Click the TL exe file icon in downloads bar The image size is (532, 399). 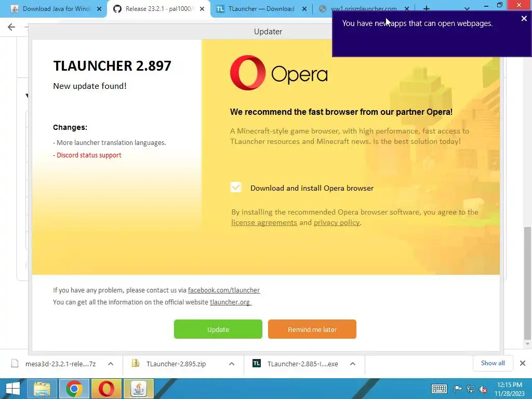coord(257,363)
